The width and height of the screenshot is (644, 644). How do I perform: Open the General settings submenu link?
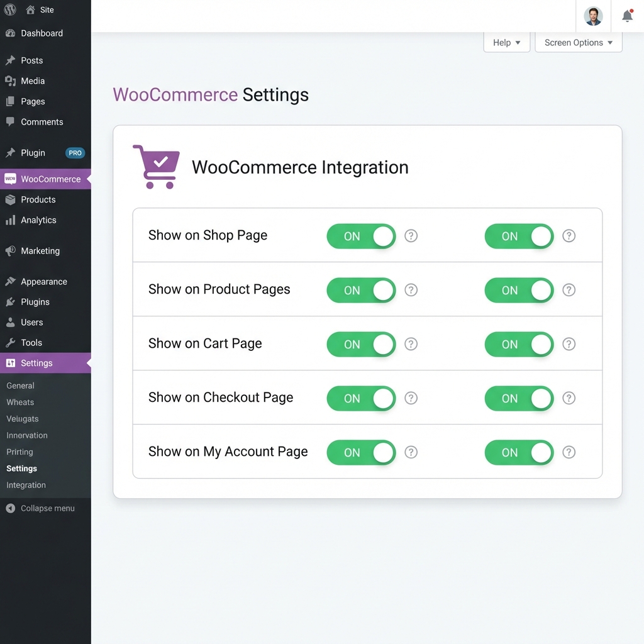click(21, 386)
